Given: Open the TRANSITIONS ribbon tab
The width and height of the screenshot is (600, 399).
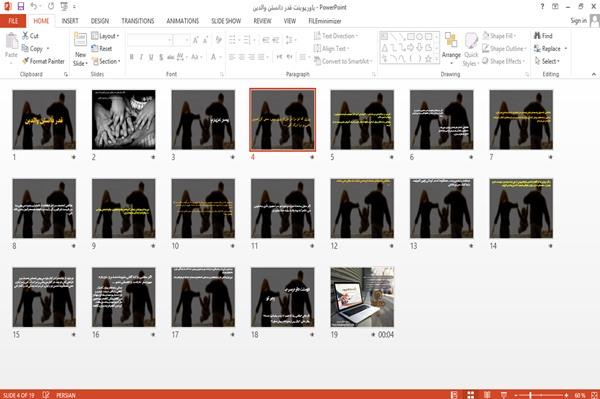Looking at the screenshot, I should (138, 21).
